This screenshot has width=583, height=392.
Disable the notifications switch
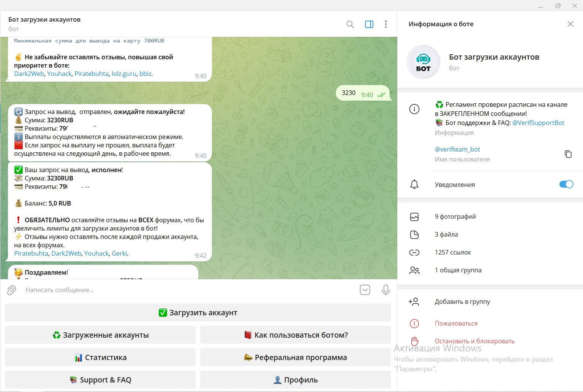[566, 184]
